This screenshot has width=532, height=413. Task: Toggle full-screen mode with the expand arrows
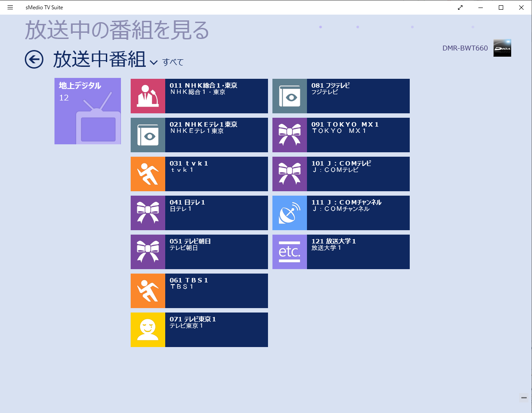tap(460, 8)
